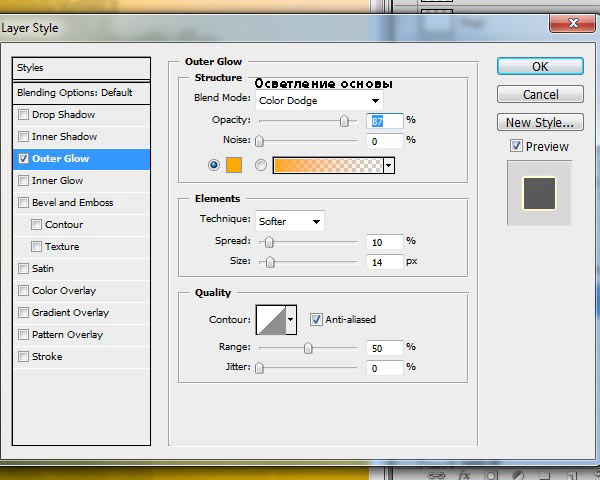Open the Gradient Overlay settings label
This screenshot has height=480, width=600.
click(70, 312)
